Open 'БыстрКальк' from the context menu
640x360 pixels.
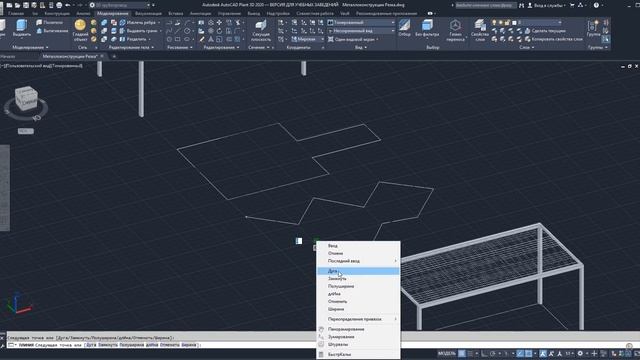358,354
